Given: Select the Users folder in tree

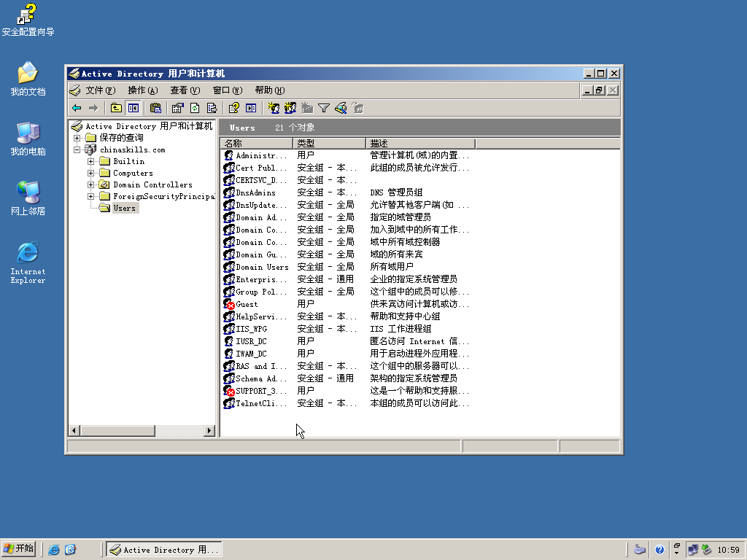Looking at the screenshot, I should tap(124, 208).
